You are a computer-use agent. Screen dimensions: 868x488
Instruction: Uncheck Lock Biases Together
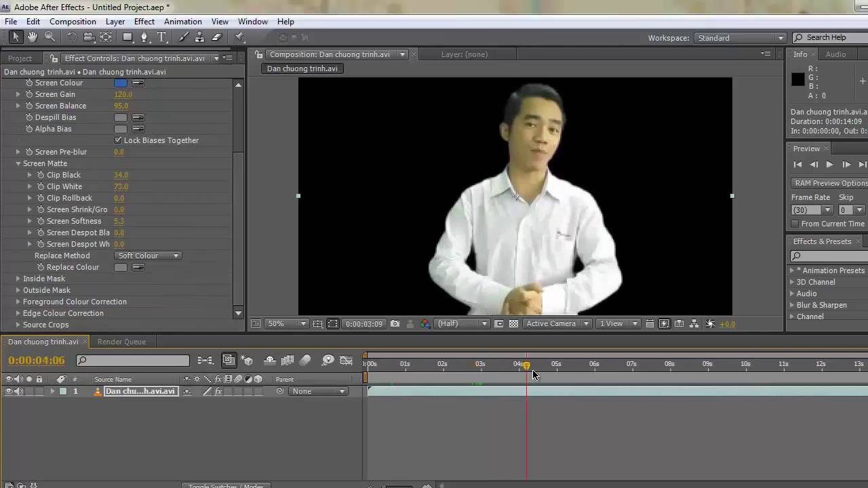pos(118,140)
